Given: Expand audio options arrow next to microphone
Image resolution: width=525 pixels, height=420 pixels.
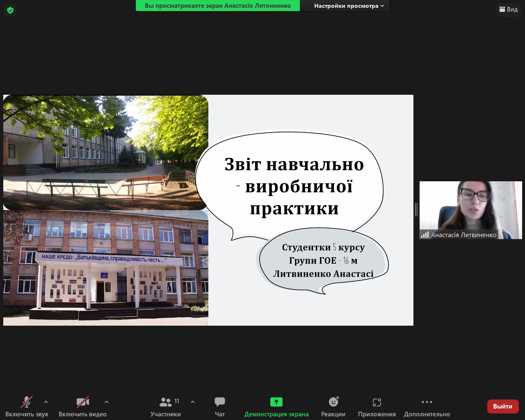Looking at the screenshot, I should [x=46, y=402].
